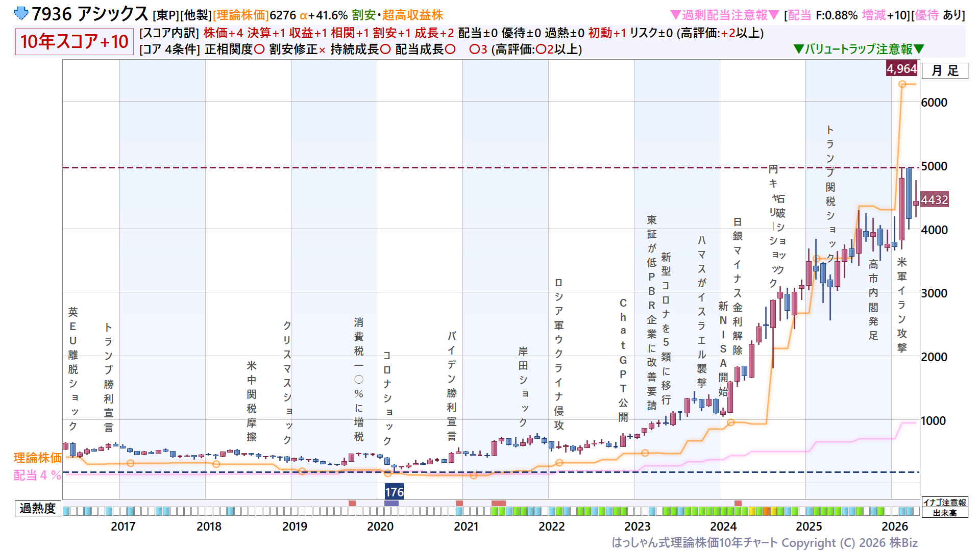Click the 月足 timeframe label
980x551 pixels.
945,70
